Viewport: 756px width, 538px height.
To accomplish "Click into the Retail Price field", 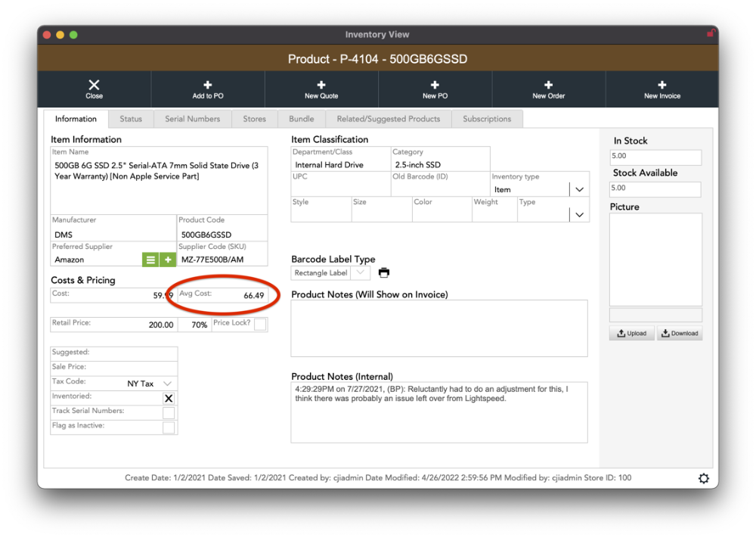I will (x=113, y=325).
